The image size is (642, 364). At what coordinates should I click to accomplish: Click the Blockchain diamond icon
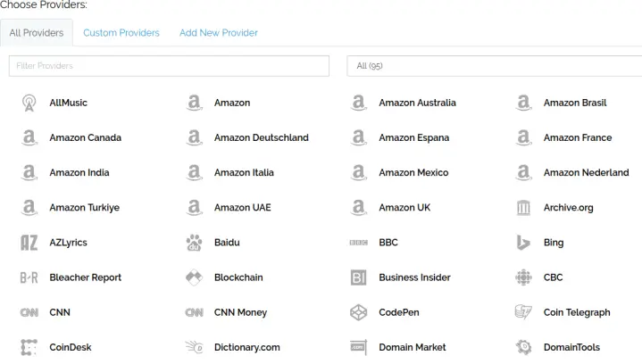[x=194, y=277]
